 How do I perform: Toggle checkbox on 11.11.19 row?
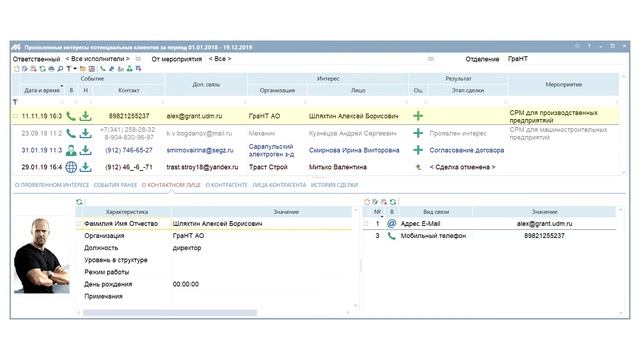(16, 116)
